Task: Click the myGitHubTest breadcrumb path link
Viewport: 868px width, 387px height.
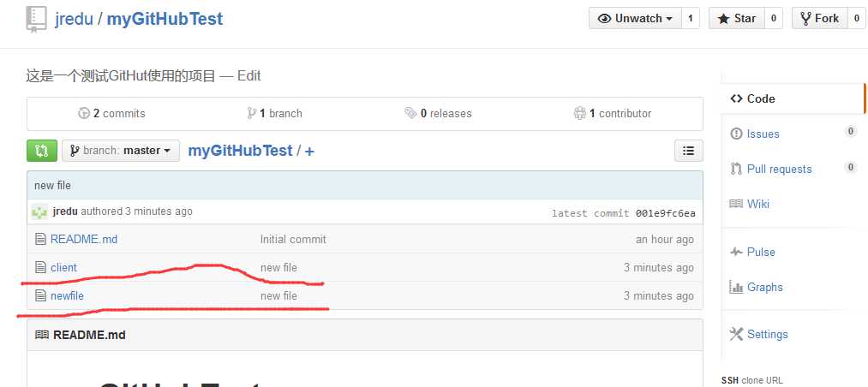Action: tap(240, 151)
